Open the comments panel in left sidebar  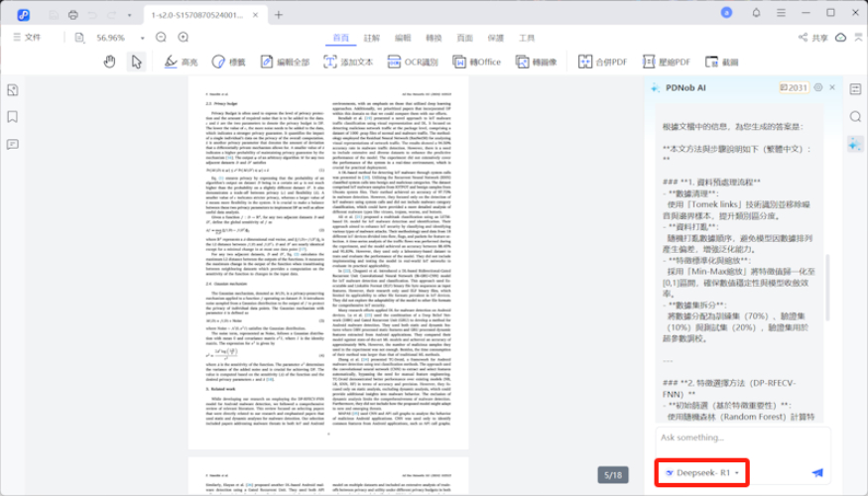coord(12,144)
